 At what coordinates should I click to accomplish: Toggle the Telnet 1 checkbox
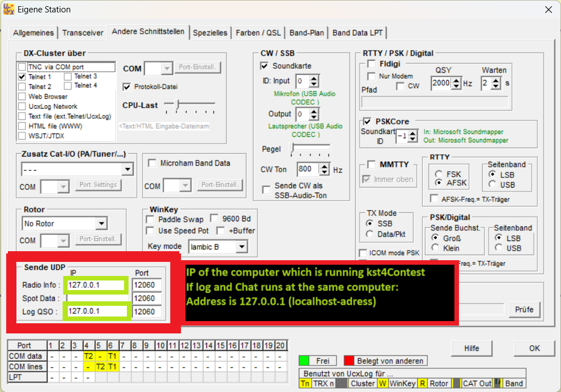click(x=22, y=77)
